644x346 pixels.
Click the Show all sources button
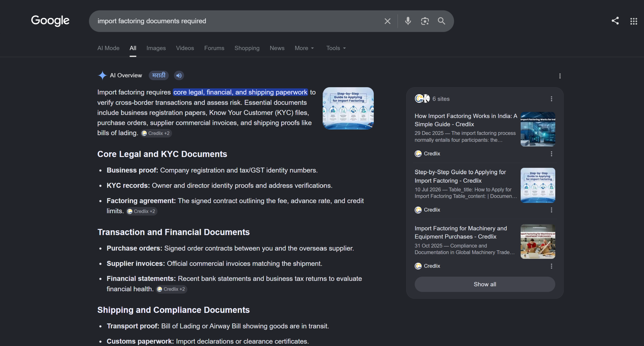click(485, 284)
